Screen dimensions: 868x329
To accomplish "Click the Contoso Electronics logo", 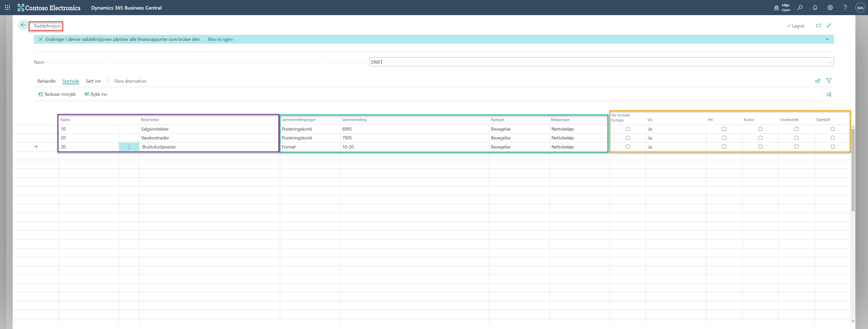I will [x=49, y=7].
